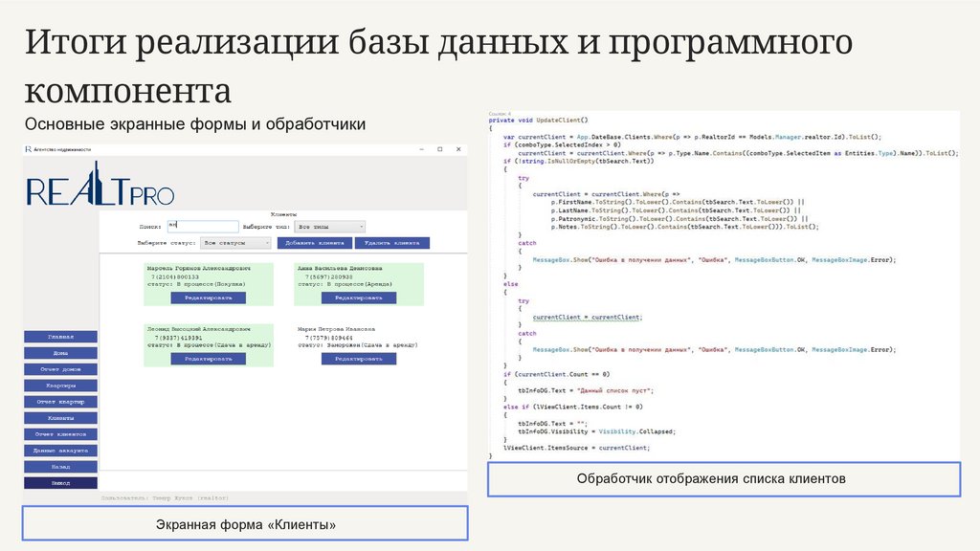Open the 'Все типы' type dropdown
Image resolution: width=980 pixels, height=551 pixels.
330,227
